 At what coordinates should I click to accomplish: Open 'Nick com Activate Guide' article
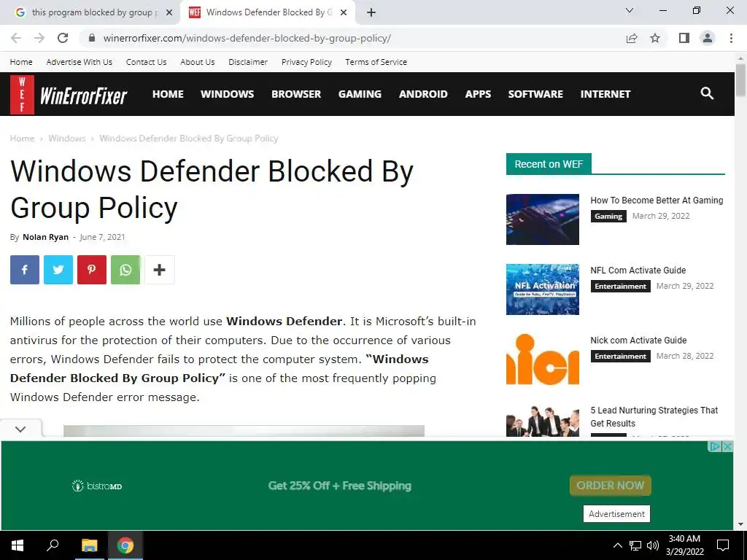[x=638, y=341]
